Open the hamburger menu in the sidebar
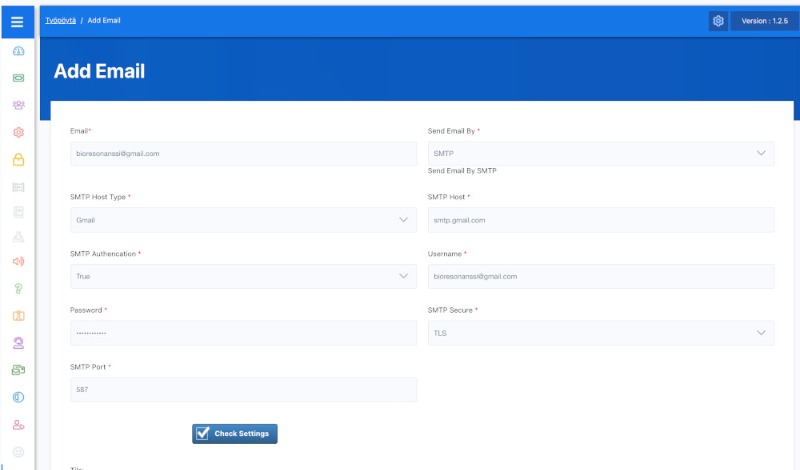 [17, 21]
